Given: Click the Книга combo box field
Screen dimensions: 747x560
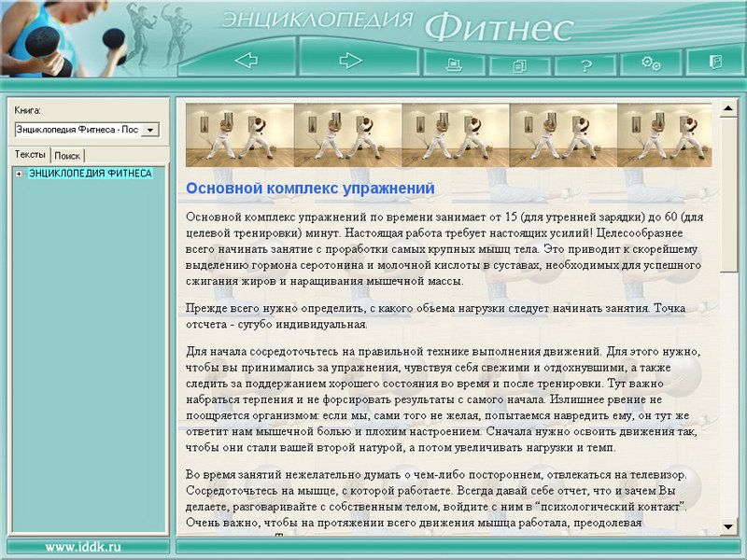Looking at the screenshot, I should pyautogui.click(x=78, y=130).
